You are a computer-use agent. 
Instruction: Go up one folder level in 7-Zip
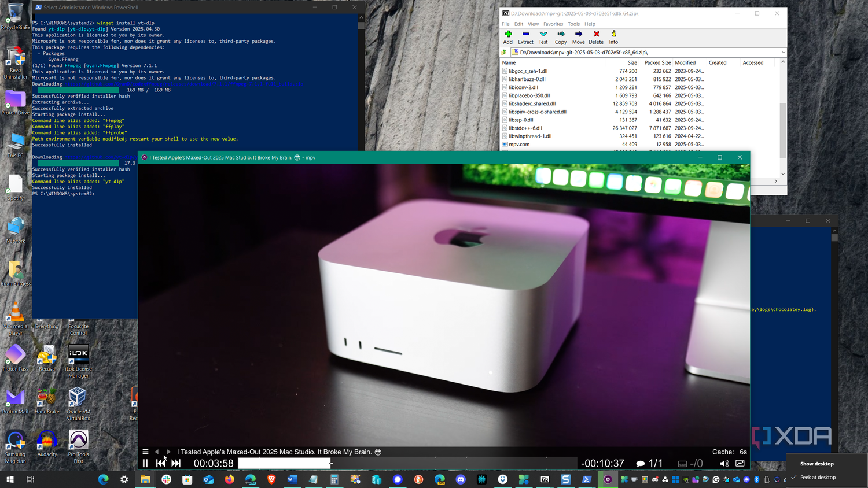504,52
